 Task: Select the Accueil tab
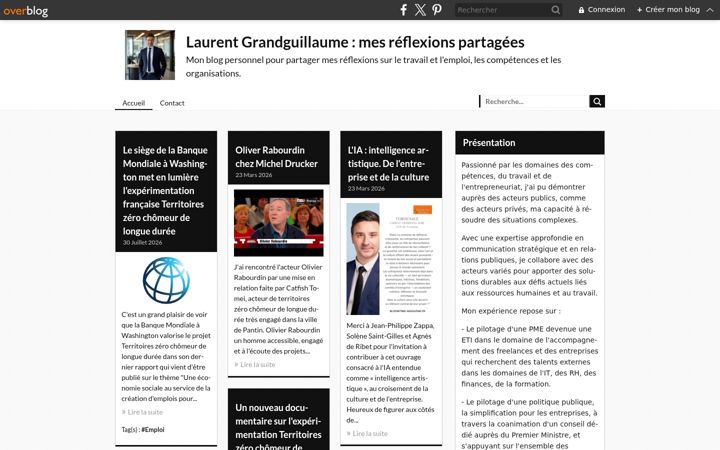tap(134, 103)
